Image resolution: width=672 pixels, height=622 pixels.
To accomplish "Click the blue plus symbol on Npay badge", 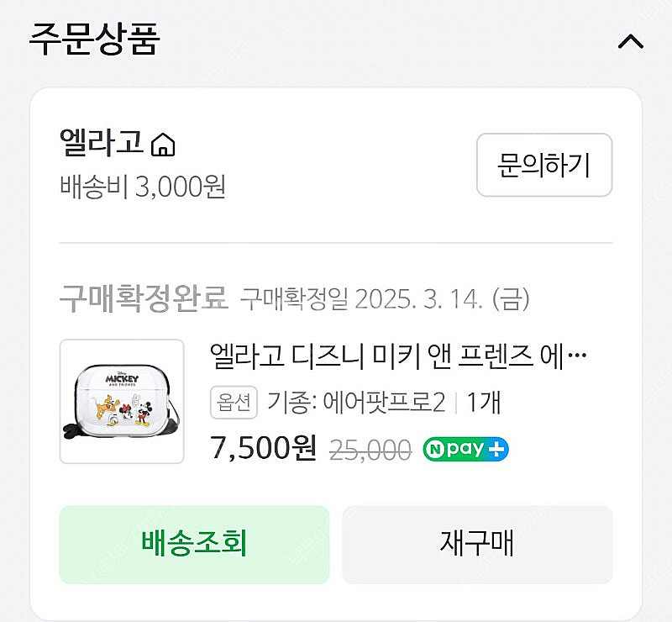I will tap(496, 449).
